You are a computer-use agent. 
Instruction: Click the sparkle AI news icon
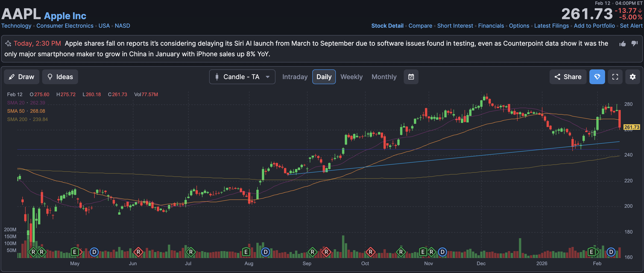click(x=8, y=44)
